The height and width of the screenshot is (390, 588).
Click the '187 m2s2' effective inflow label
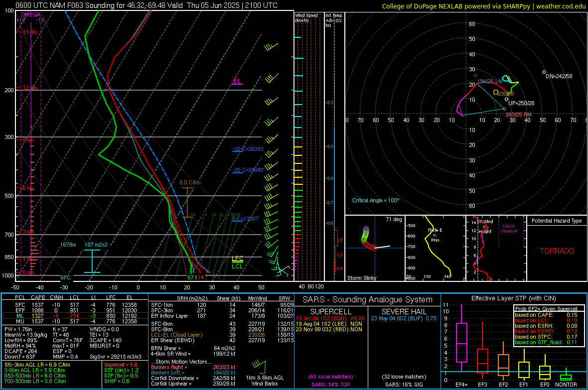(x=96, y=245)
